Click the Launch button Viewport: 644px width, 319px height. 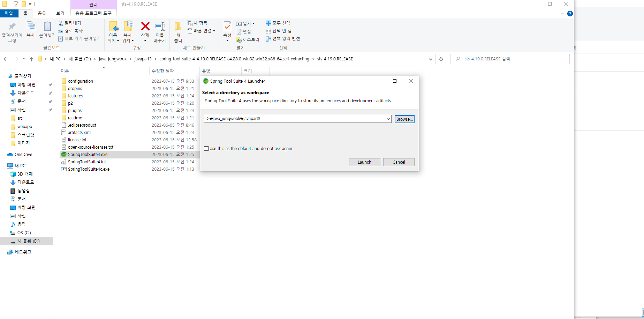[364, 162]
